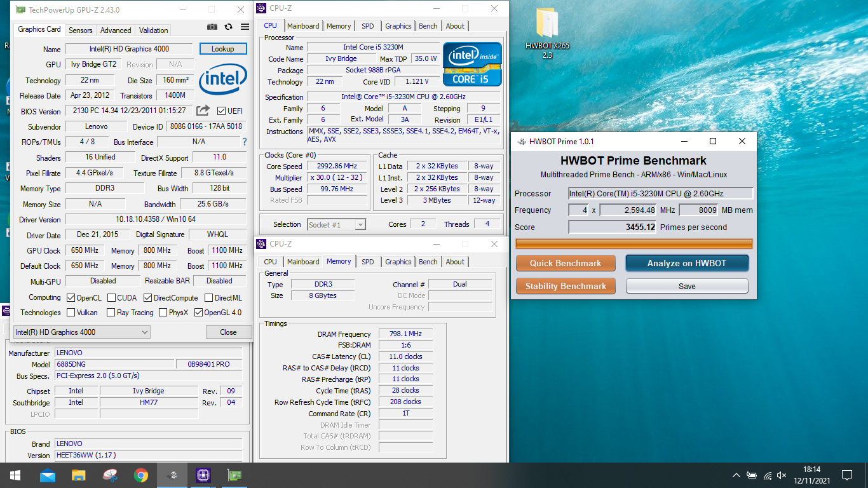Open Google Chrome from the taskbar
Viewport: 868px width, 488px height.
tap(140, 475)
